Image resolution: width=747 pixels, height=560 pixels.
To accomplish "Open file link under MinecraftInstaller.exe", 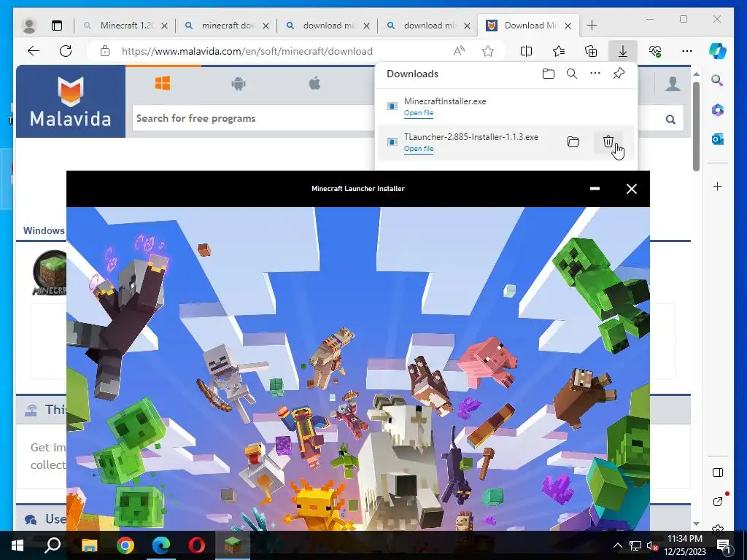I will click(418, 113).
